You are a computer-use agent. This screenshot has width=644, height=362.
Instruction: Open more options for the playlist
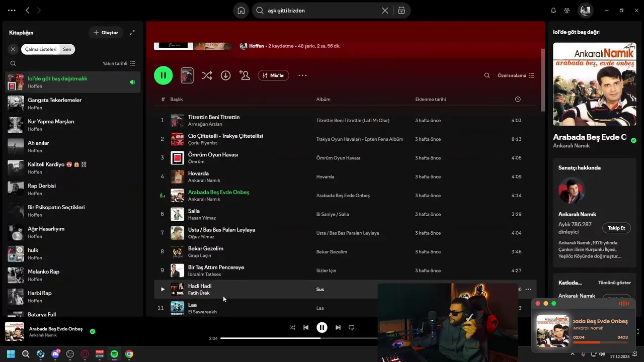[x=302, y=75]
